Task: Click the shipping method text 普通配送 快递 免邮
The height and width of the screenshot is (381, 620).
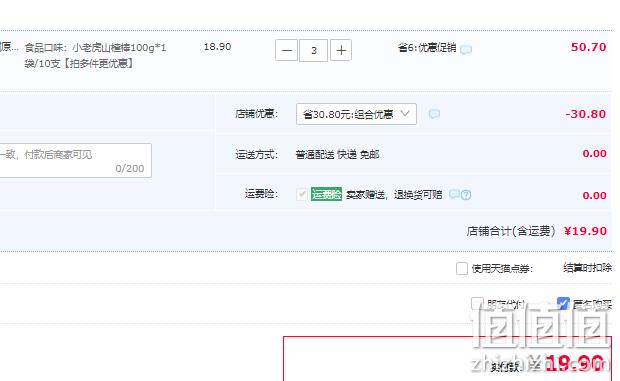Action: point(337,155)
